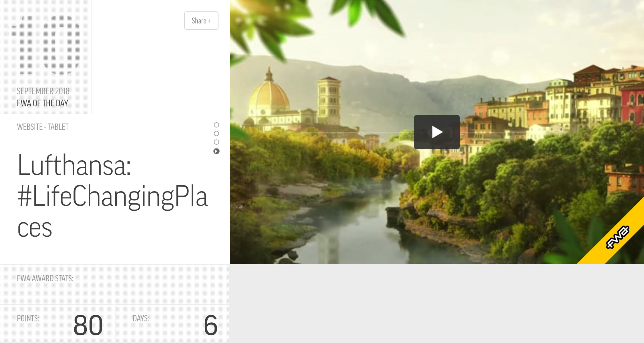Select the video slide indicator with play icon
The image size is (644, 343).
[x=216, y=151]
